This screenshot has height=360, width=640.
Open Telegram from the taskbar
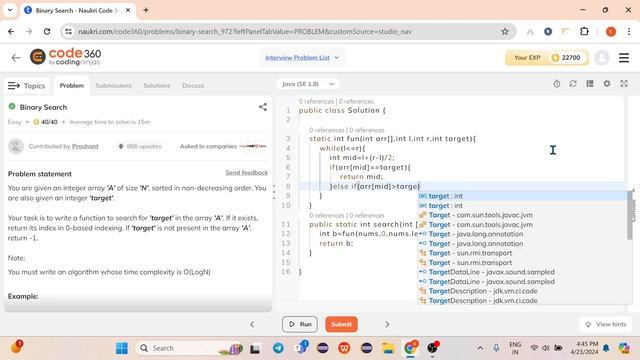278,348
